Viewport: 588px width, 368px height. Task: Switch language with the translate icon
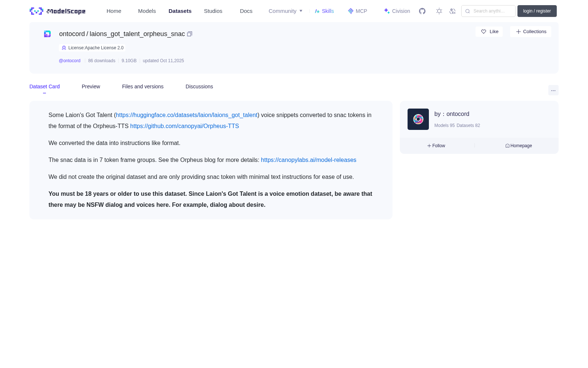click(452, 11)
